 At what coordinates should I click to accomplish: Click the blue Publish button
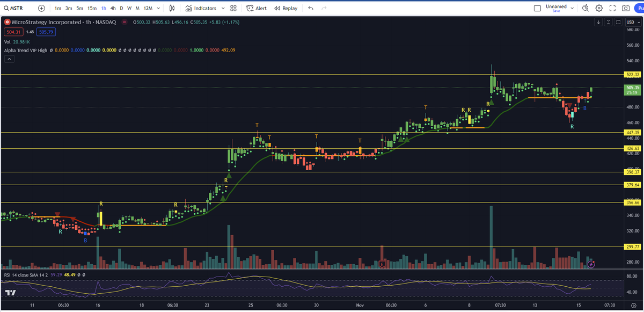tap(640, 8)
